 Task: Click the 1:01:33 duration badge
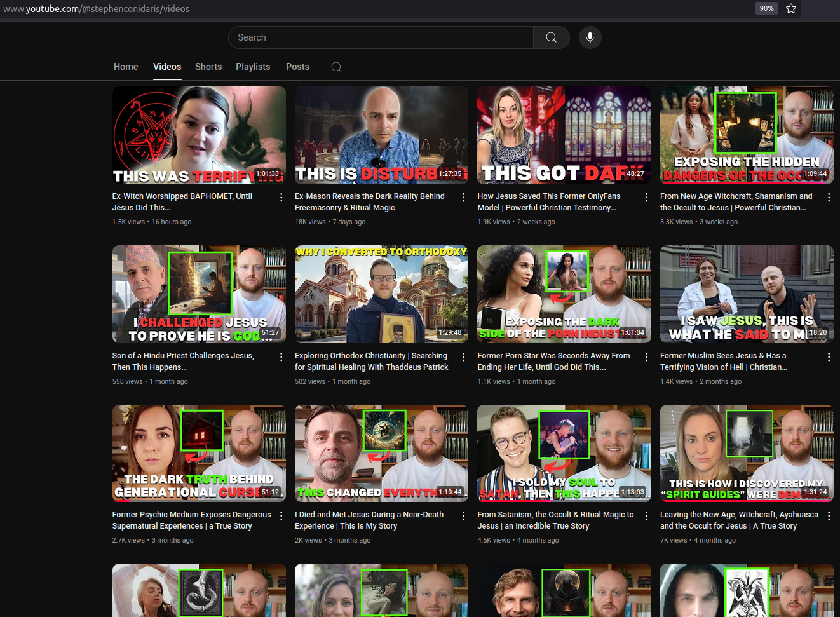[267, 173]
